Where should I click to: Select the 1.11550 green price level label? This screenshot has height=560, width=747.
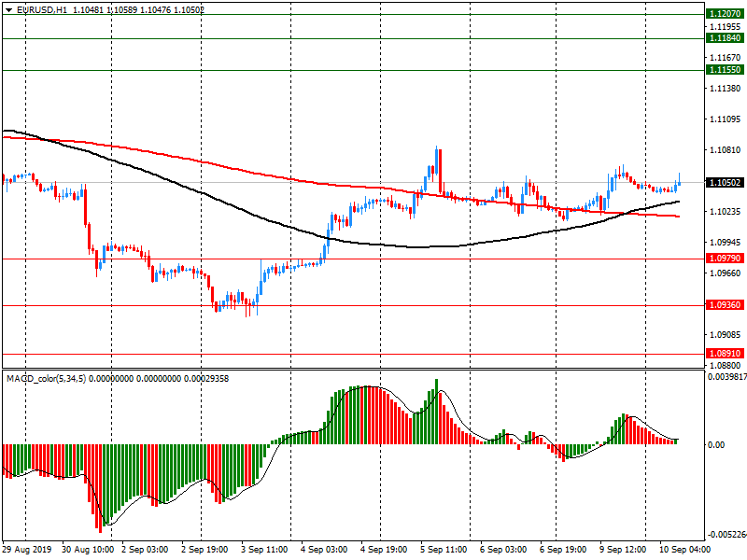coord(725,70)
